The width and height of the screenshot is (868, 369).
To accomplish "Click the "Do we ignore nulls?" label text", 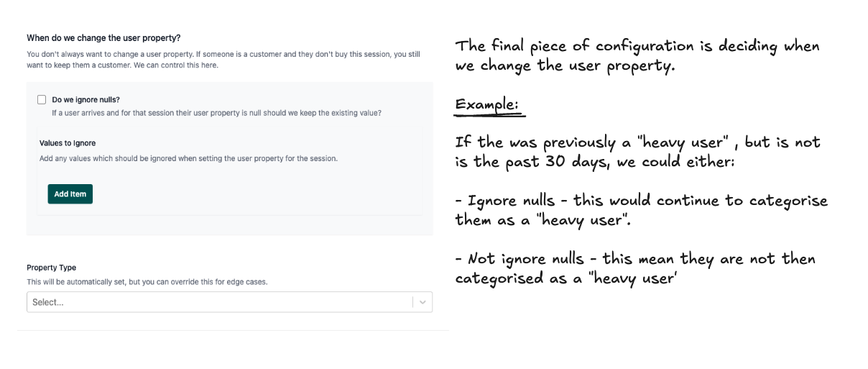I will coord(86,100).
